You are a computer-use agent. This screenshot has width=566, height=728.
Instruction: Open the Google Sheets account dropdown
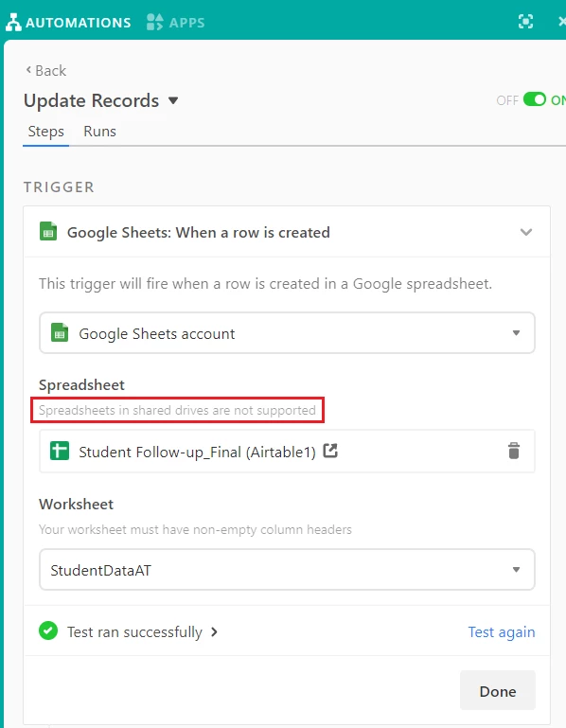pyautogui.click(x=287, y=333)
